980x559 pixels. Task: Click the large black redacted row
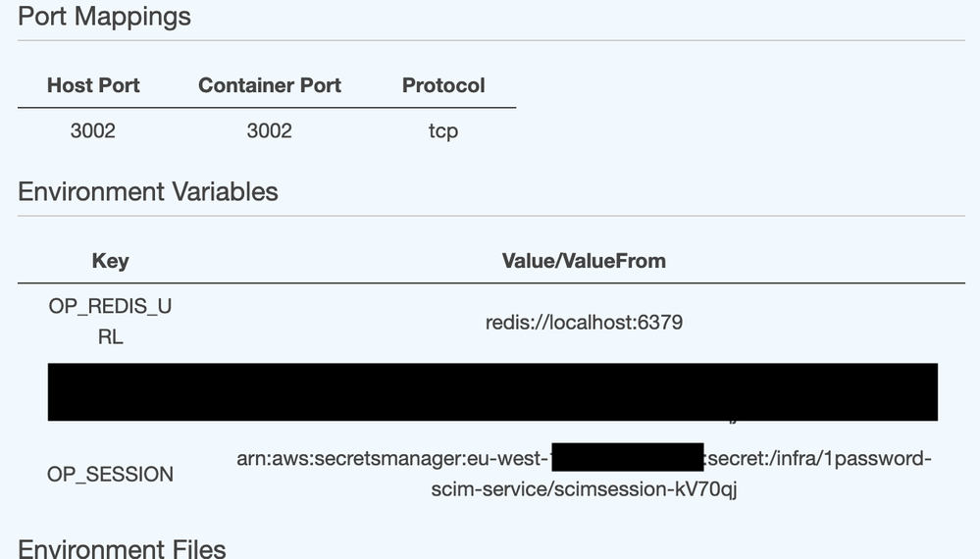click(492, 391)
